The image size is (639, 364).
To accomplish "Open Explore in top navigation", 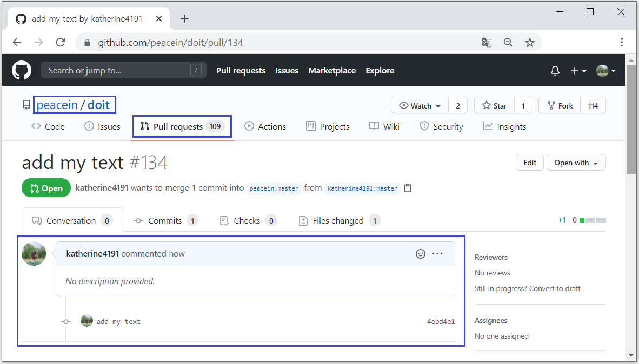I will tap(380, 70).
